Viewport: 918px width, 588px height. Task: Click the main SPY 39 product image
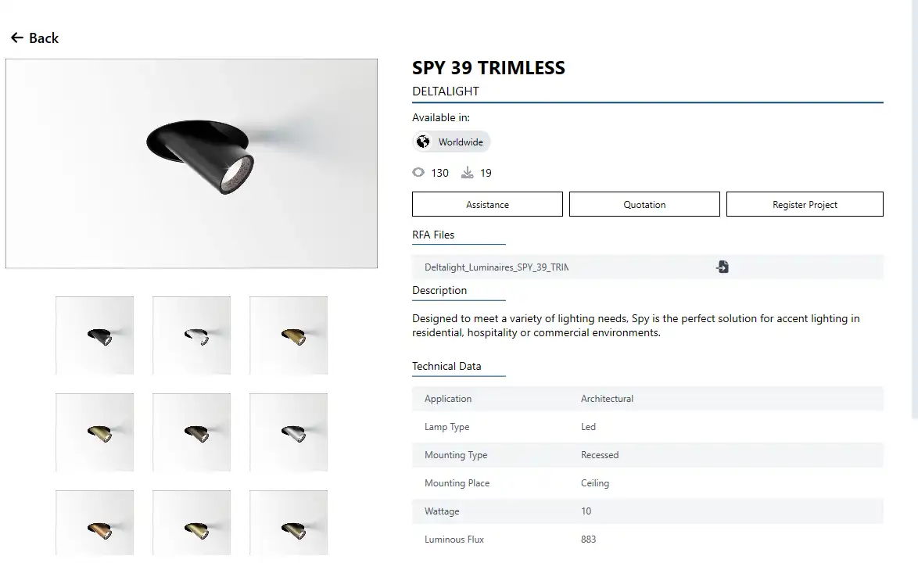[x=192, y=163]
